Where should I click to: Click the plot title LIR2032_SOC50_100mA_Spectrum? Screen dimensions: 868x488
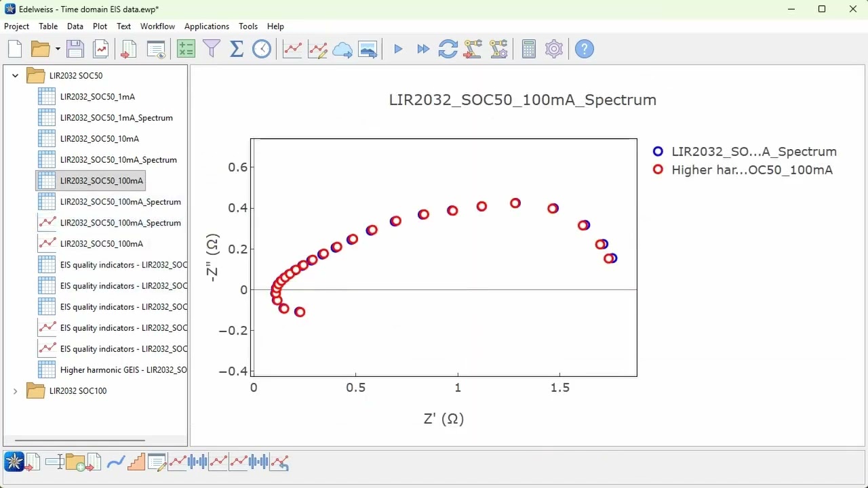click(x=522, y=100)
